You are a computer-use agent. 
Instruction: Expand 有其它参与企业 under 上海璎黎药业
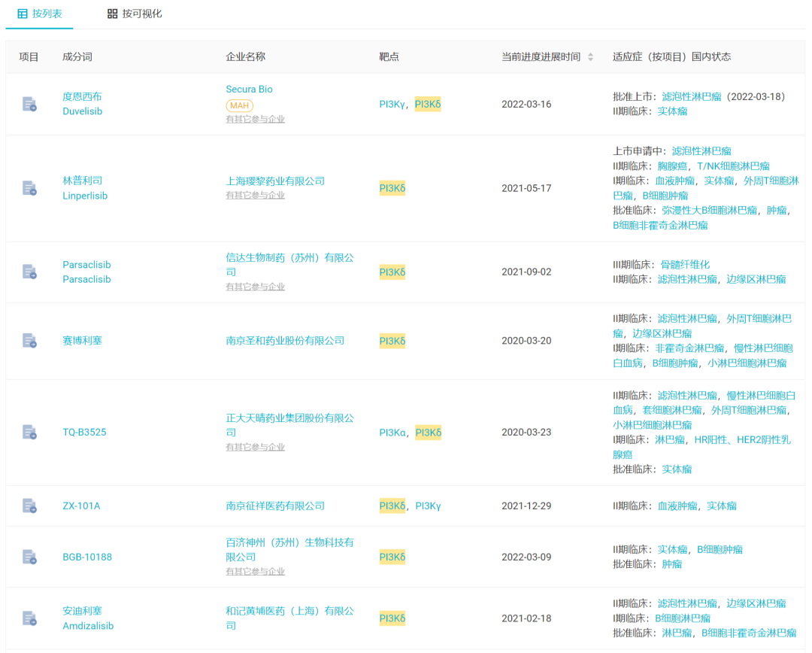click(255, 196)
